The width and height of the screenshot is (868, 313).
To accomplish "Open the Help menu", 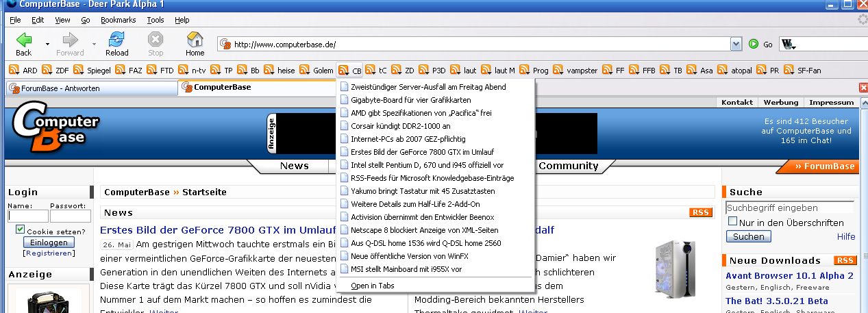I will [x=182, y=21].
